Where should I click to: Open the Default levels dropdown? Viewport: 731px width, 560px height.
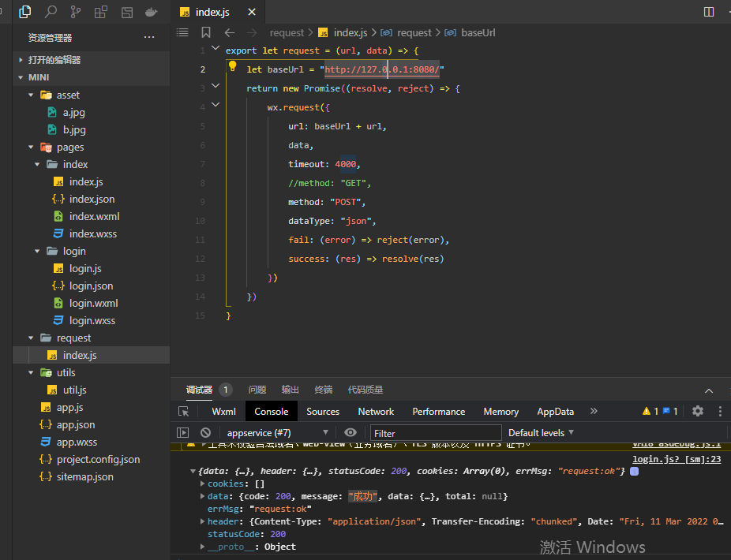[541, 432]
